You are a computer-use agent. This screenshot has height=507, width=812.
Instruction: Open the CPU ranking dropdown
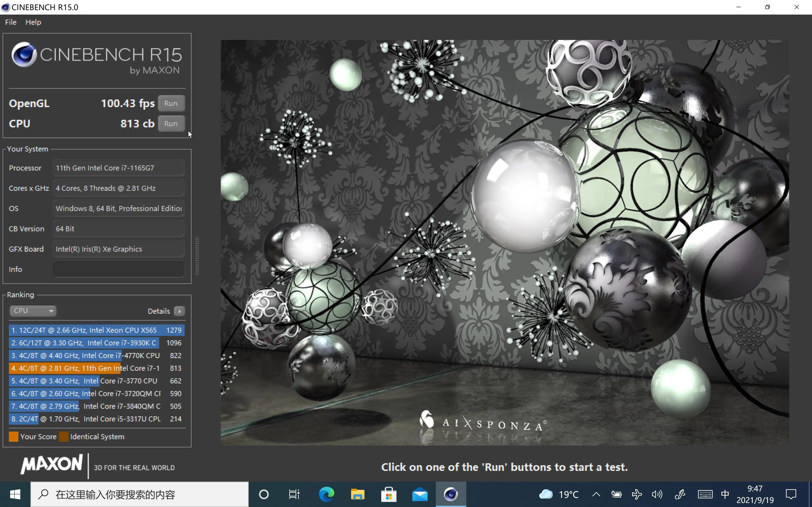click(33, 311)
